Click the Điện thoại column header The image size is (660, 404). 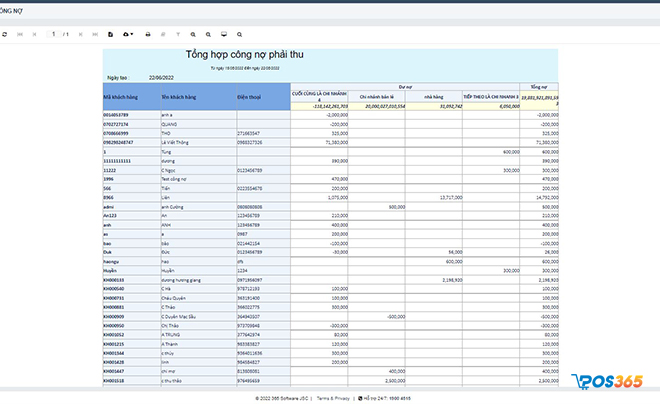263,97
